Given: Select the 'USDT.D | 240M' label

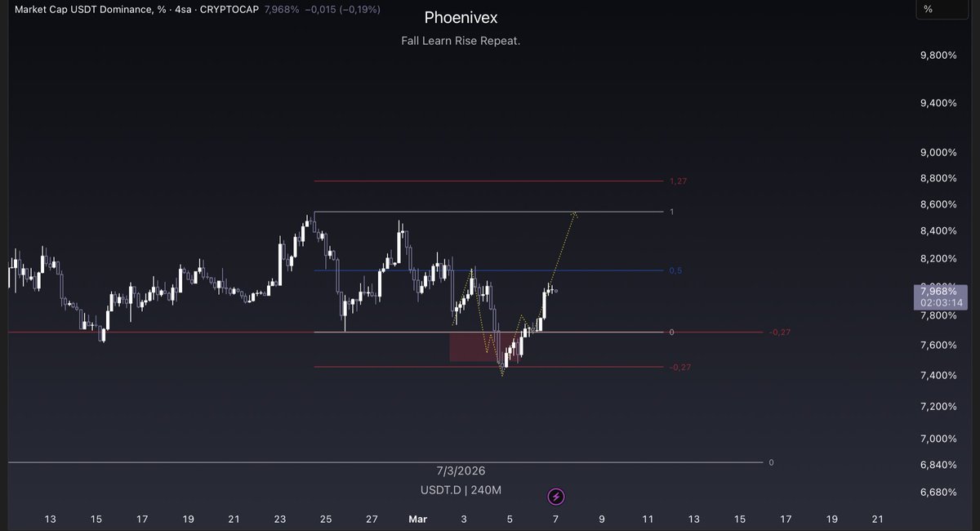Looking at the screenshot, I should pos(461,490).
